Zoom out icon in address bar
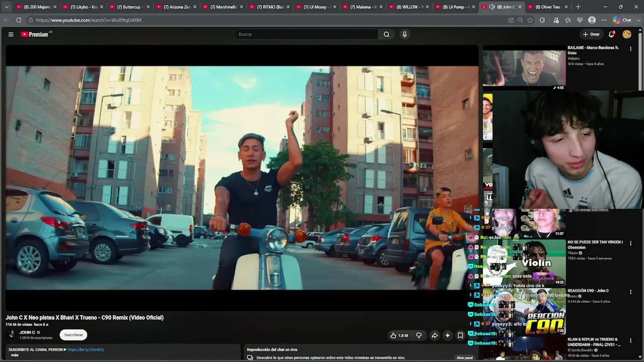The width and height of the screenshot is (644, 362). (x=520, y=20)
